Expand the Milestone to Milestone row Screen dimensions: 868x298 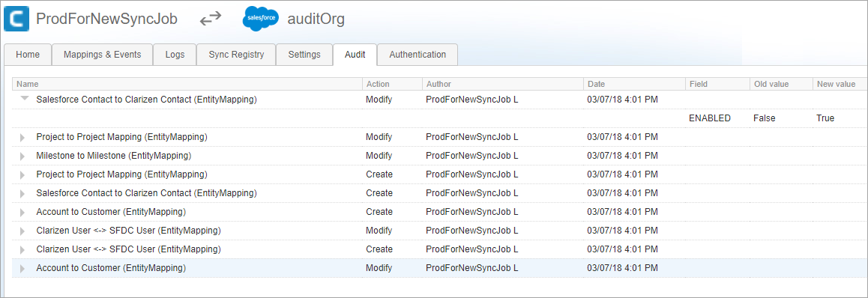pos(22,156)
